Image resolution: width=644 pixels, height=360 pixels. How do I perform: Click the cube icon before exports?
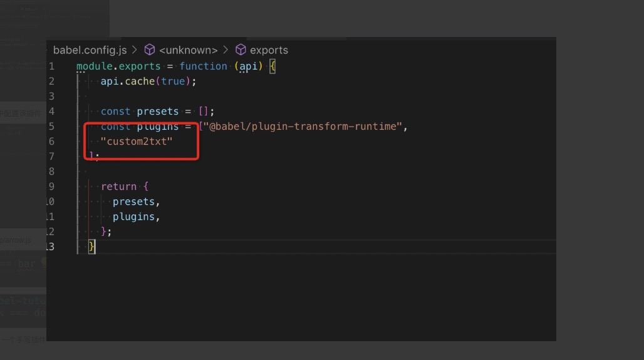241,50
